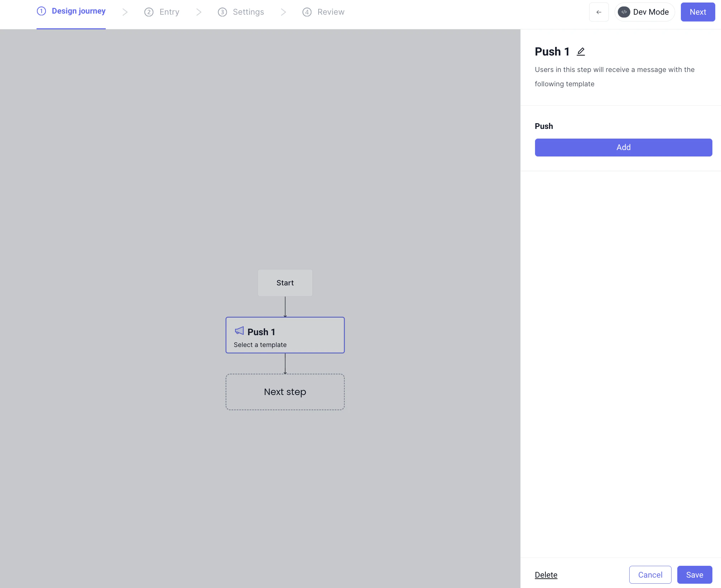Click the step 4 circle icon
The height and width of the screenshot is (588, 721).
click(x=307, y=12)
